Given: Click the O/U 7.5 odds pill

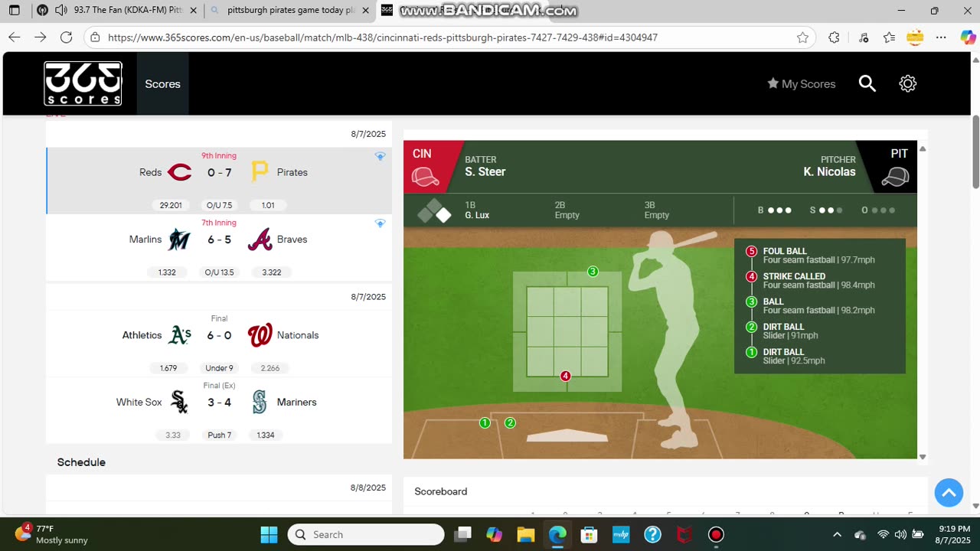Looking at the screenshot, I should click(x=219, y=205).
